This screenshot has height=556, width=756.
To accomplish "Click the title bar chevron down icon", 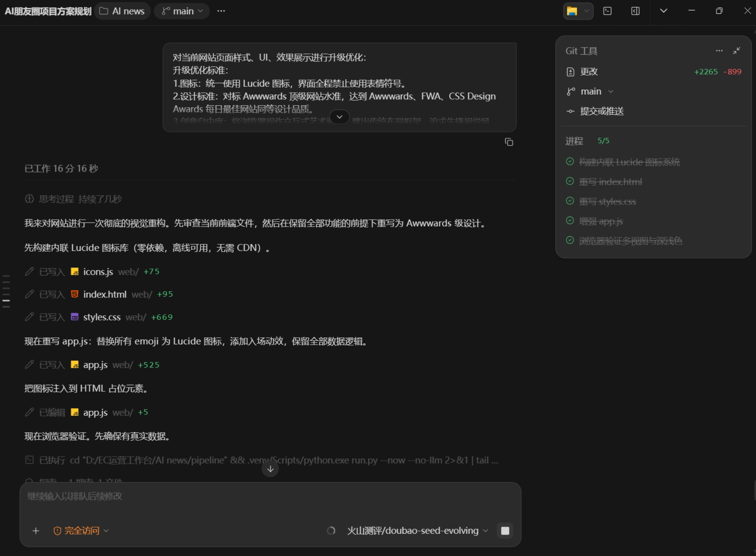I will 664,11.
